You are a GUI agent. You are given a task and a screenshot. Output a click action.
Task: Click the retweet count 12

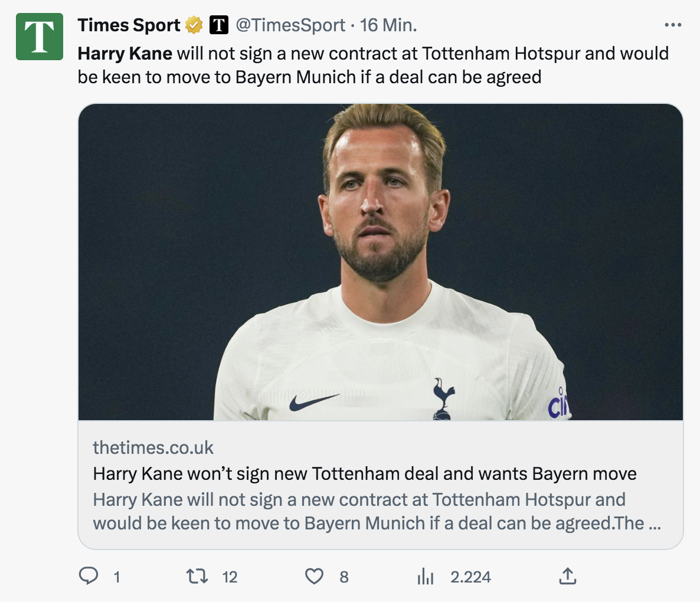[230, 577]
